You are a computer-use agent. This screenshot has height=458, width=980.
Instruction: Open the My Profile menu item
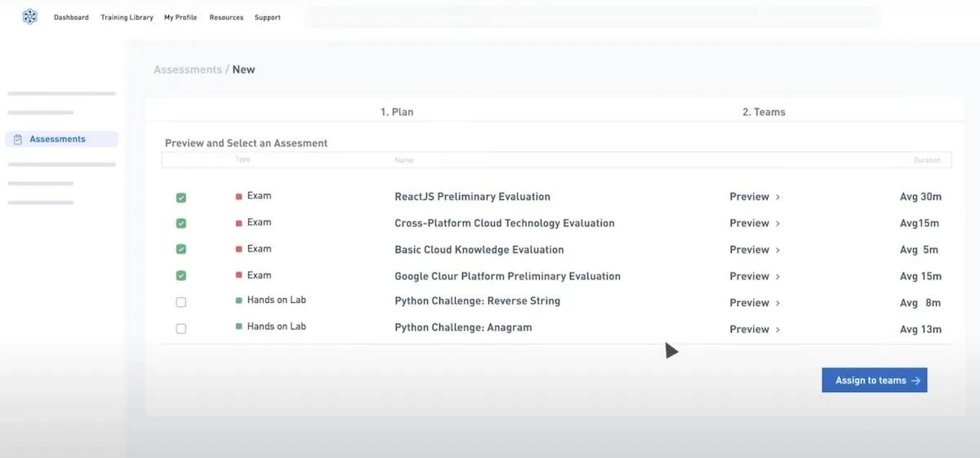tap(180, 17)
